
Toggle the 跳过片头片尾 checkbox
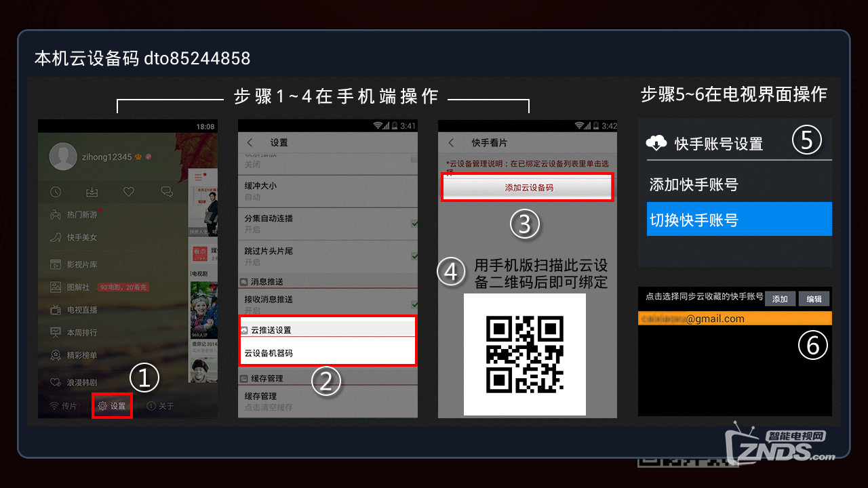[414, 256]
